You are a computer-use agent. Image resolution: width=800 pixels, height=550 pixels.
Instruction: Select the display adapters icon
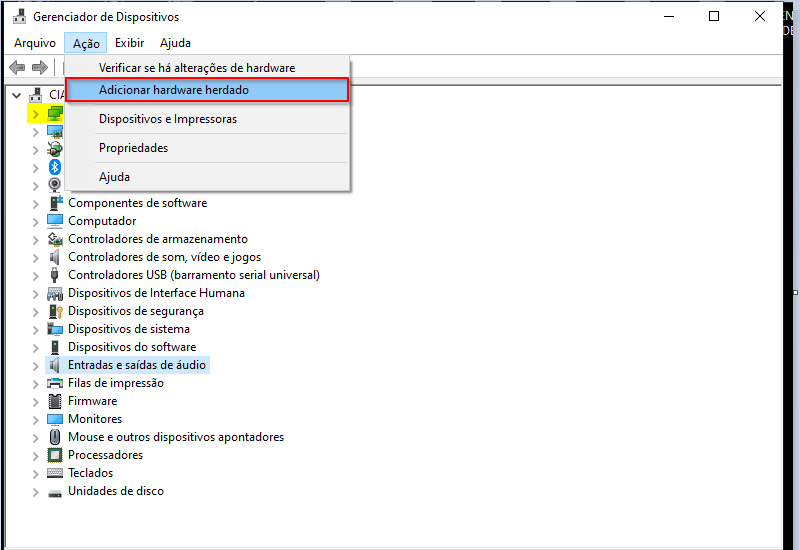55,132
